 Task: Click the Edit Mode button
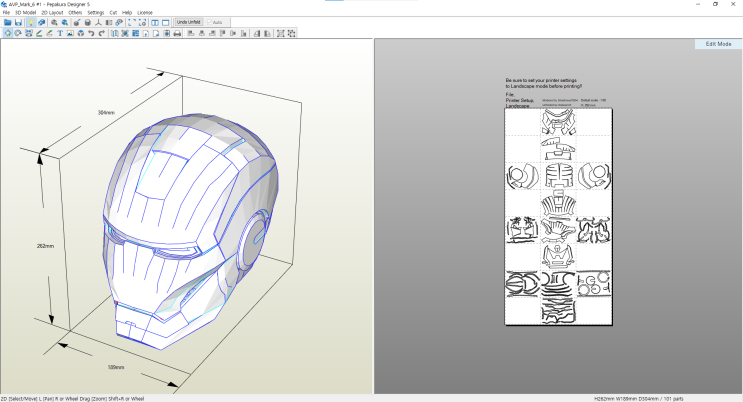(x=718, y=44)
